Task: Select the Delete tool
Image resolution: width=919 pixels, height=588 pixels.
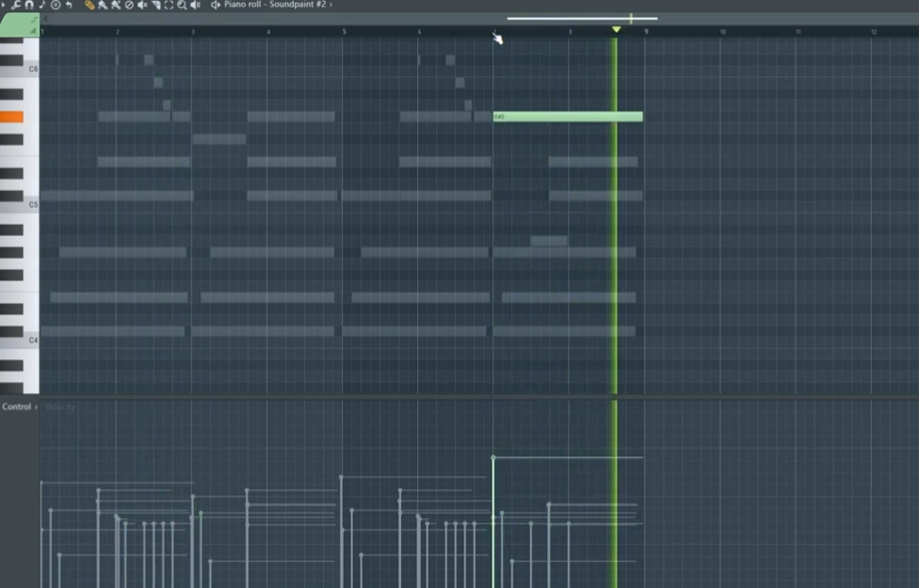Action: point(129,5)
